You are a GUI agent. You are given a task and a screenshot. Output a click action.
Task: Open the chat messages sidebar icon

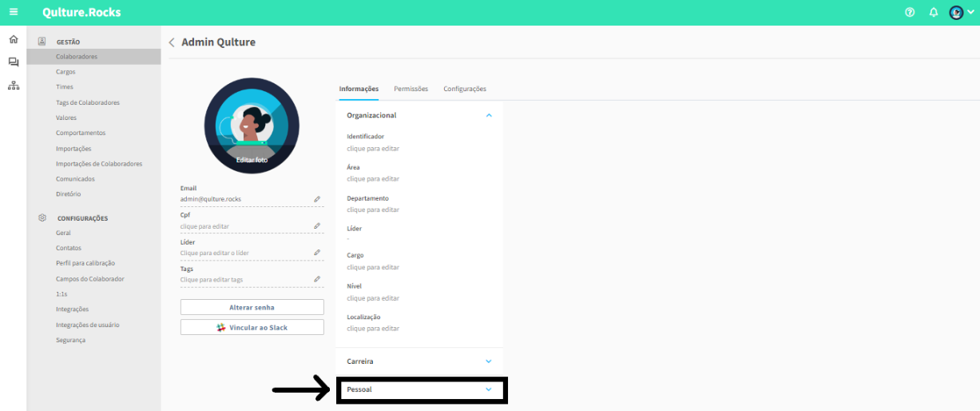[x=13, y=62]
